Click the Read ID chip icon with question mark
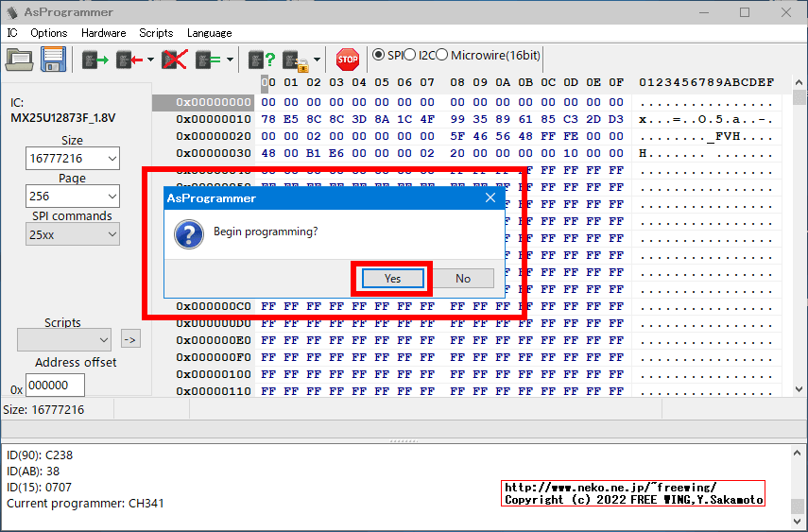Screen dimensions: 808x532 (262, 60)
